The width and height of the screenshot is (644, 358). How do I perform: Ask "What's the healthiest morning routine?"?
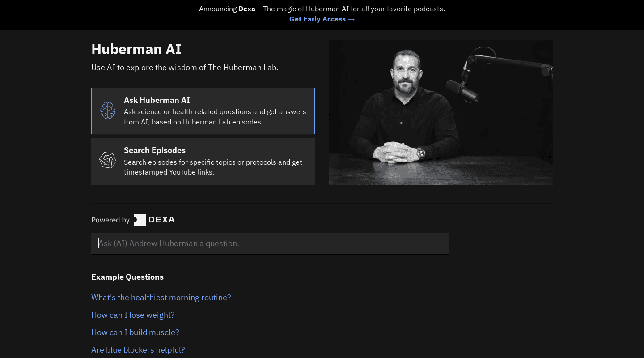161,298
